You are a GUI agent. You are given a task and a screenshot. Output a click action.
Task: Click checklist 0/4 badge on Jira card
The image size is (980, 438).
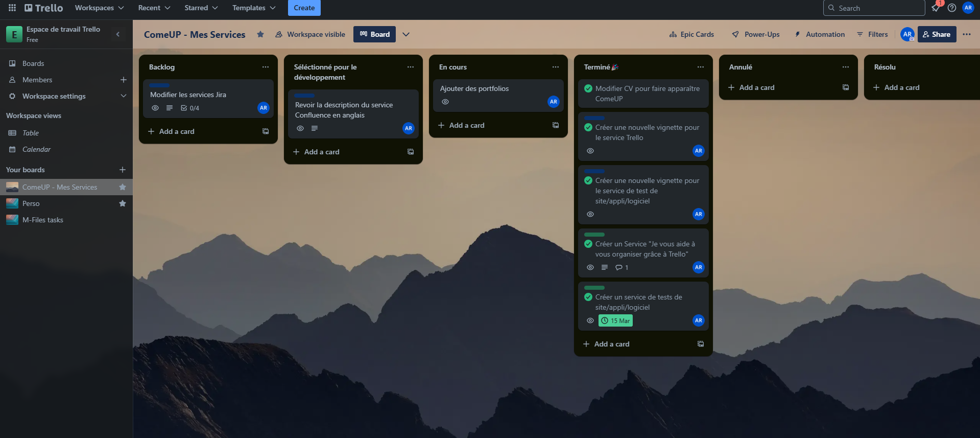click(190, 108)
